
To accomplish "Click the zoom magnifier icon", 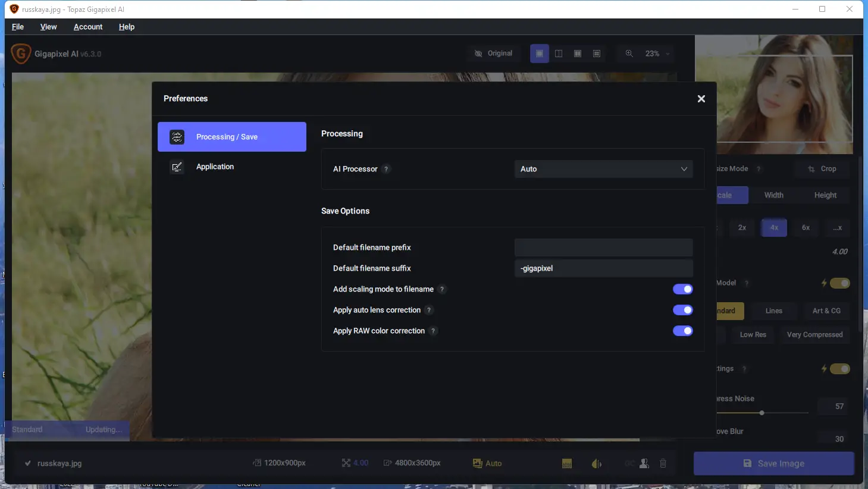I will 629,54.
